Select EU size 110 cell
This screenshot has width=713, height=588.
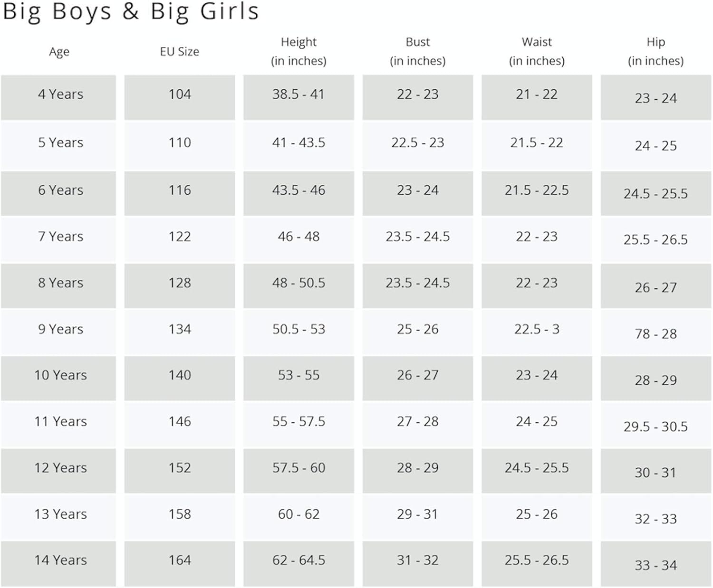point(180,142)
